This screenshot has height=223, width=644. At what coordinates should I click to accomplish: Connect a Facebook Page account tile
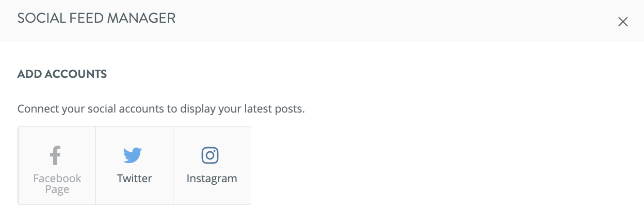[57, 165]
